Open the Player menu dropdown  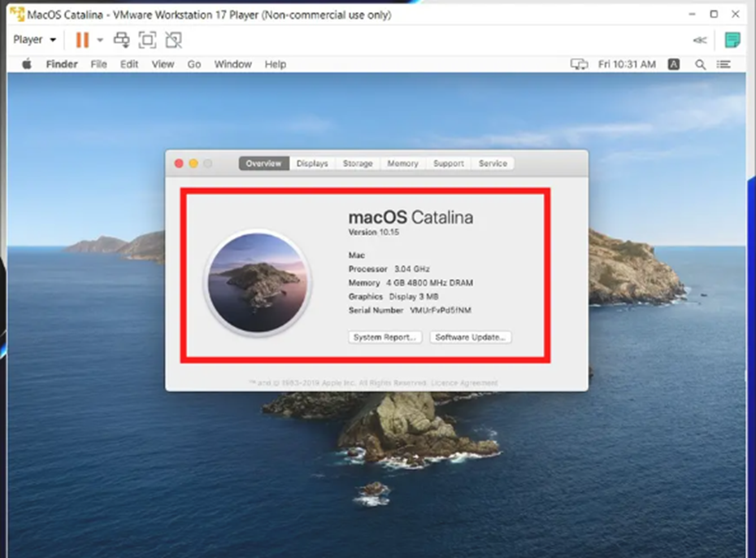tap(35, 40)
